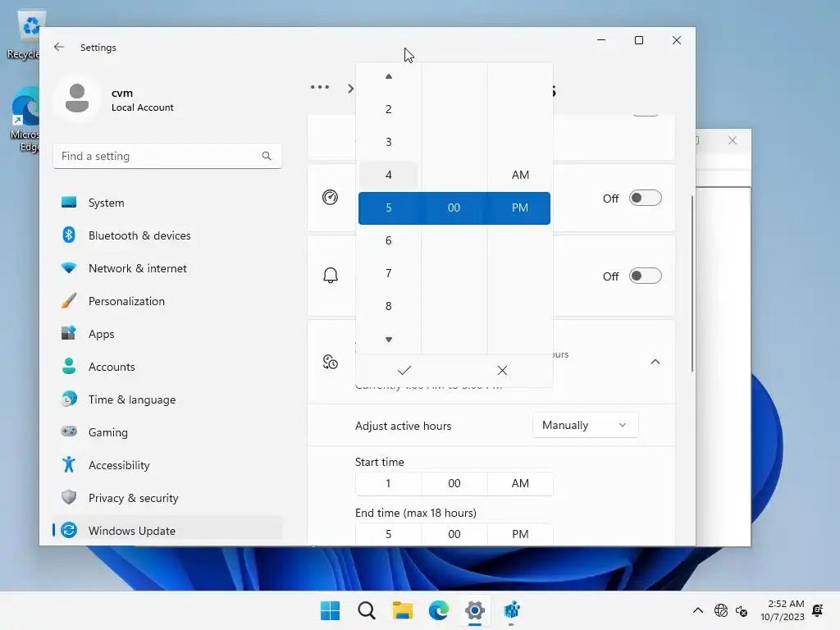The image size is (840, 630).
Task: Click in the Find a setting box
Action: click(167, 156)
